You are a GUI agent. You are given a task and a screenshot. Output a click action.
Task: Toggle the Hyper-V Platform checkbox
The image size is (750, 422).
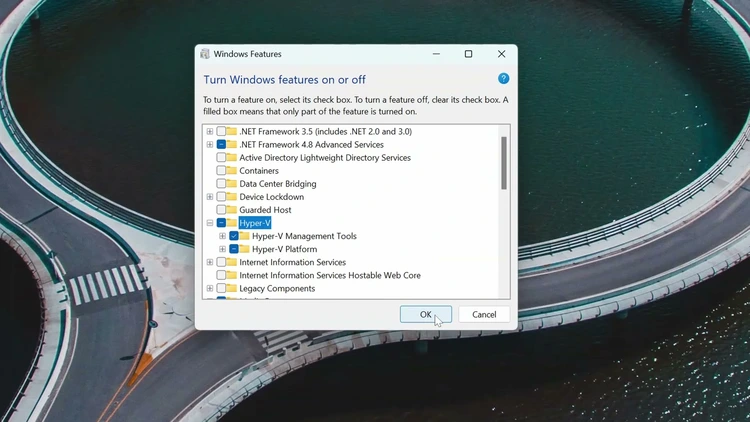234,249
